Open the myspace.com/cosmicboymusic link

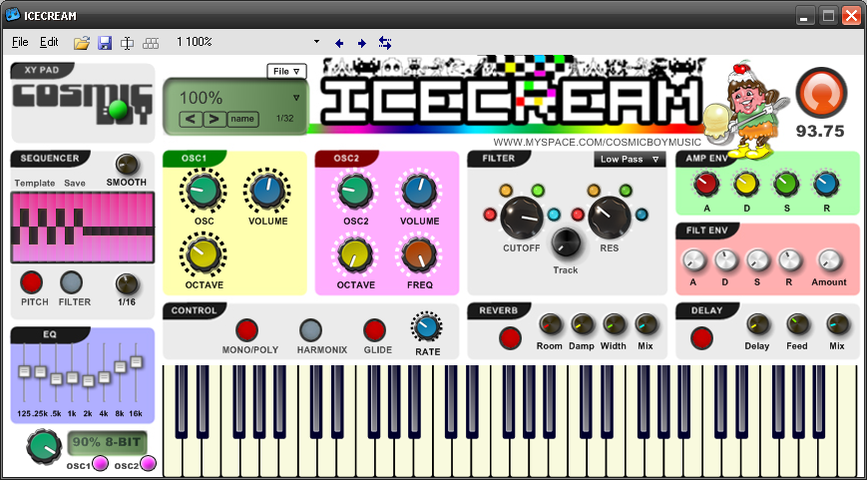tap(597, 142)
